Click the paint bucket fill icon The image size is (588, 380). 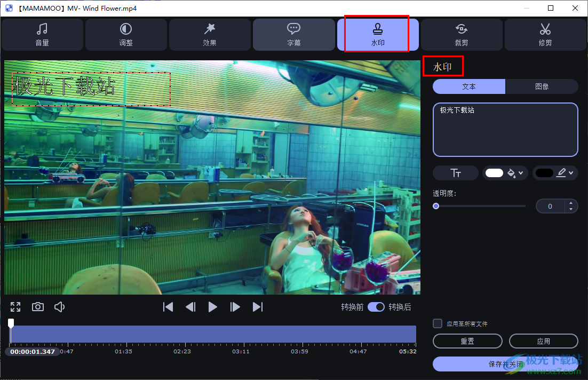[511, 173]
